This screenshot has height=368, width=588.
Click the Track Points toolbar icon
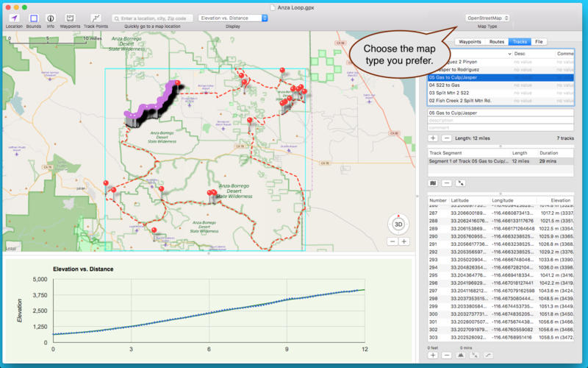pos(96,18)
